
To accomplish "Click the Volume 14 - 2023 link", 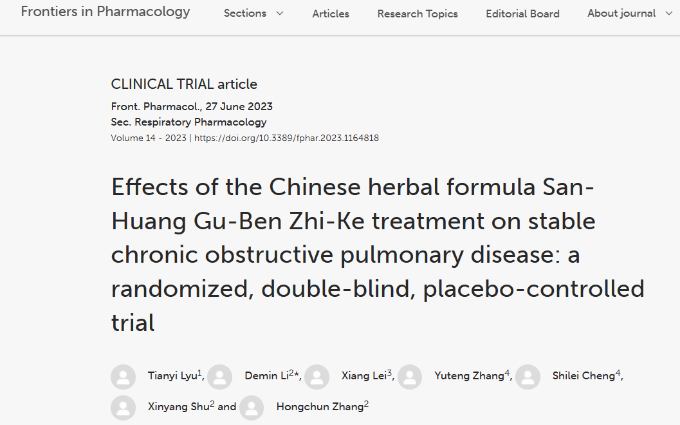I will click(149, 138).
